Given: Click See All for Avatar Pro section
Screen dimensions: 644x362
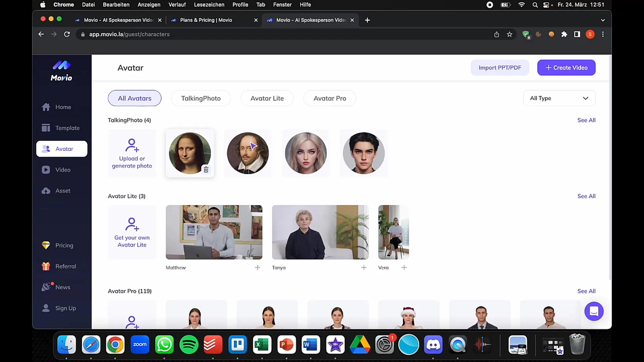Looking at the screenshot, I should pyautogui.click(x=586, y=291).
